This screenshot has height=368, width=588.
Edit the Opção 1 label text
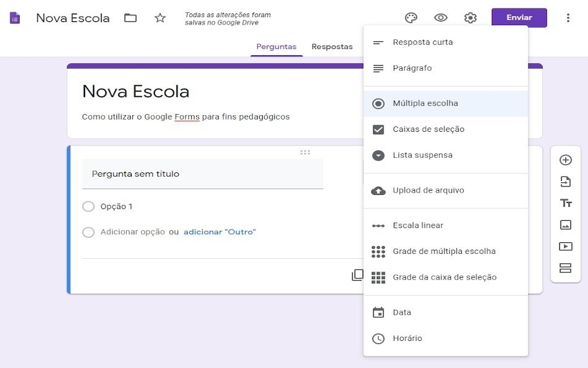[x=116, y=206]
